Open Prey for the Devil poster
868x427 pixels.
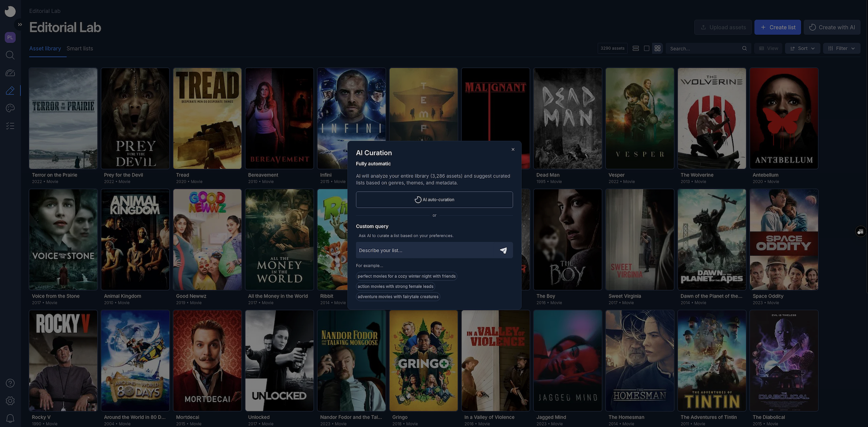click(135, 118)
